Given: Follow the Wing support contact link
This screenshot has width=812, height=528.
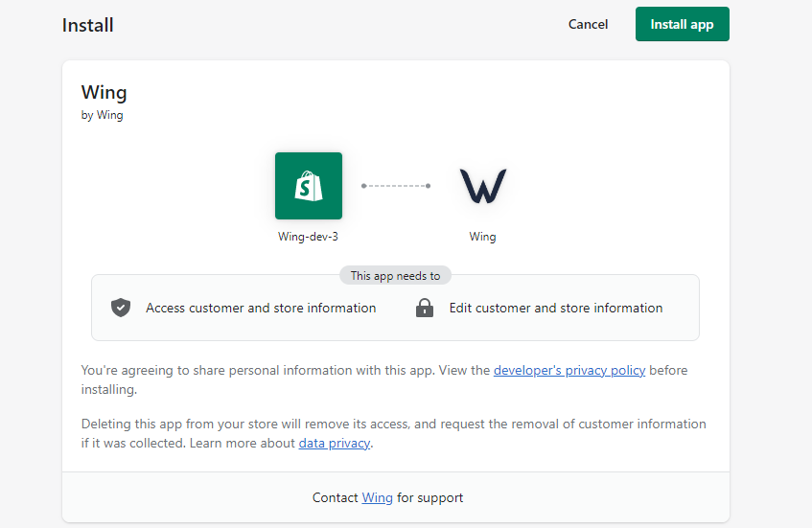Looking at the screenshot, I should click(377, 498).
